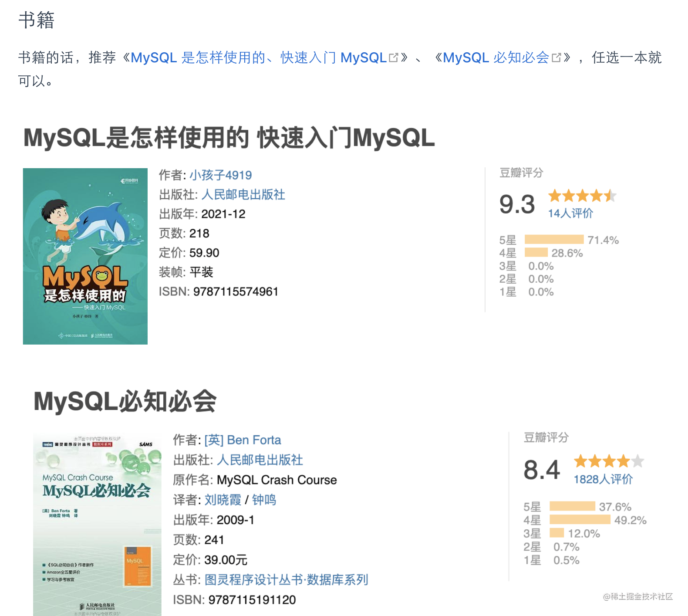Click the rating score 9.3
Viewport: 688px width, 616px height.
[517, 204]
